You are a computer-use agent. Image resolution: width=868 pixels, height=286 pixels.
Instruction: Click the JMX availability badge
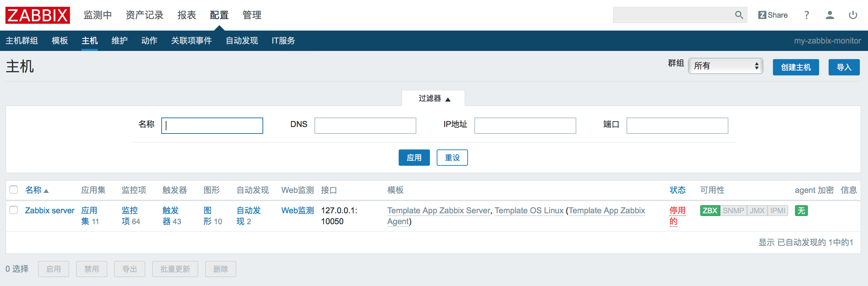point(757,211)
